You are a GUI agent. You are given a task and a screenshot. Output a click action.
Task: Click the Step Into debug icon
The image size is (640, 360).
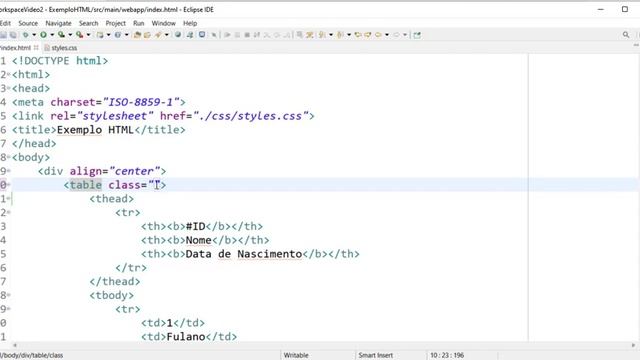tap(267, 35)
